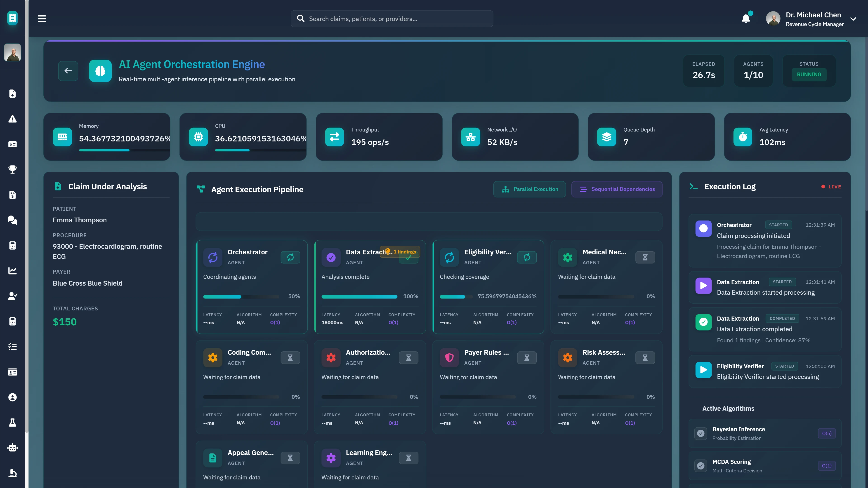Click the calculator icon in the sidebar
The width and height of the screenshot is (868, 488).
(12, 245)
